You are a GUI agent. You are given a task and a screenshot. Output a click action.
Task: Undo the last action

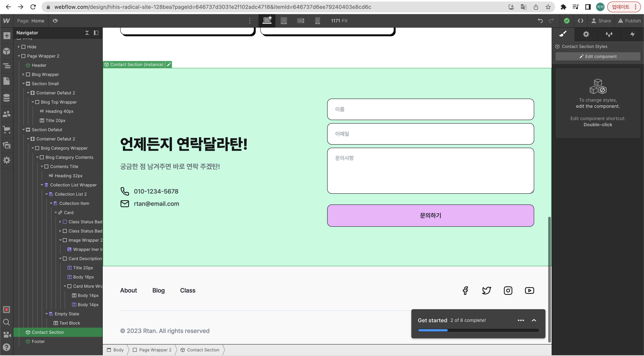540,21
